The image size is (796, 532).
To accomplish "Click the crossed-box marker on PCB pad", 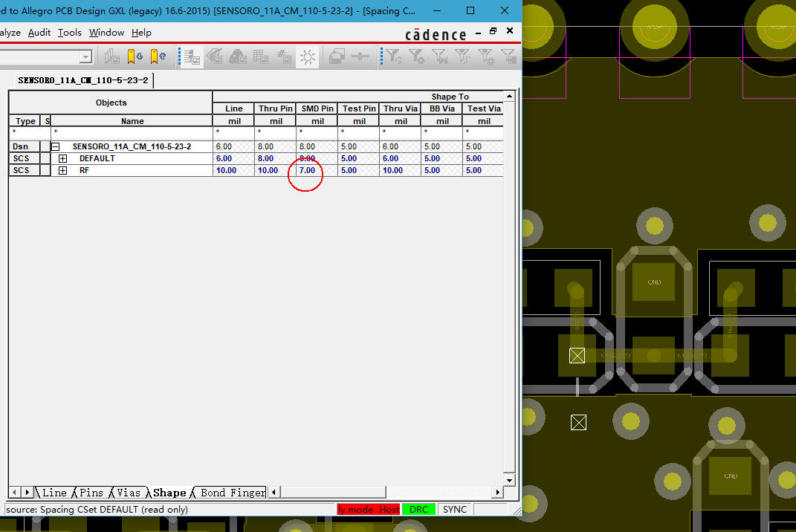I will pyautogui.click(x=577, y=355).
